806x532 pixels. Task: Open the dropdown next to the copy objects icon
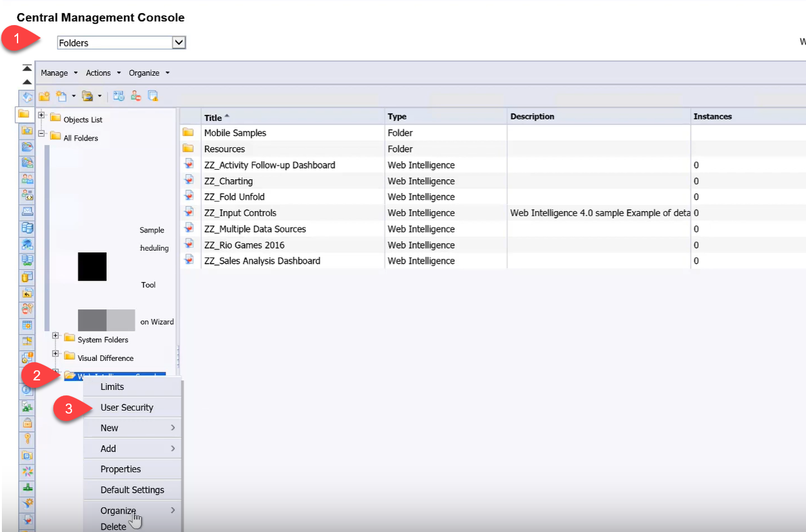99,97
